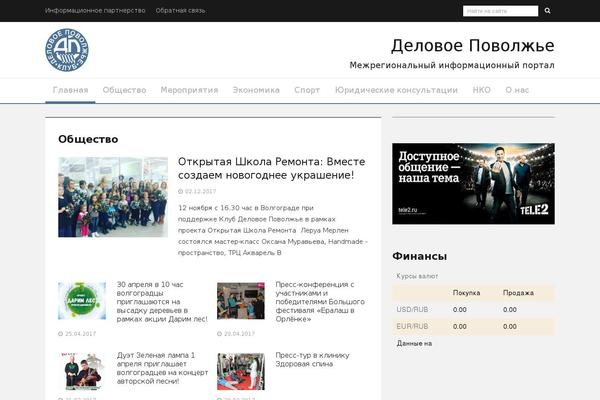This screenshot has height=400, width=600.
Task: Open Информационное партнерство link
Action: tap(95, 10)
